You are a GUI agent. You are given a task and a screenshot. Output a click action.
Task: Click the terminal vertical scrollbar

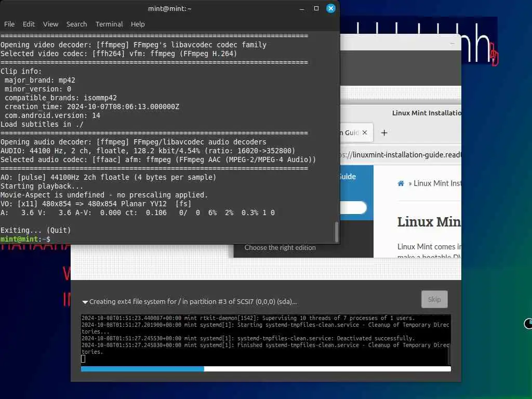click(337, 232)
